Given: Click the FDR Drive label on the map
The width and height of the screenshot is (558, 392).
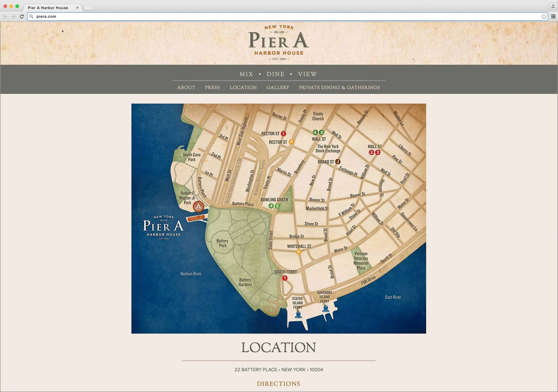Looking at the screenshot, I should [x=369, y=280].
